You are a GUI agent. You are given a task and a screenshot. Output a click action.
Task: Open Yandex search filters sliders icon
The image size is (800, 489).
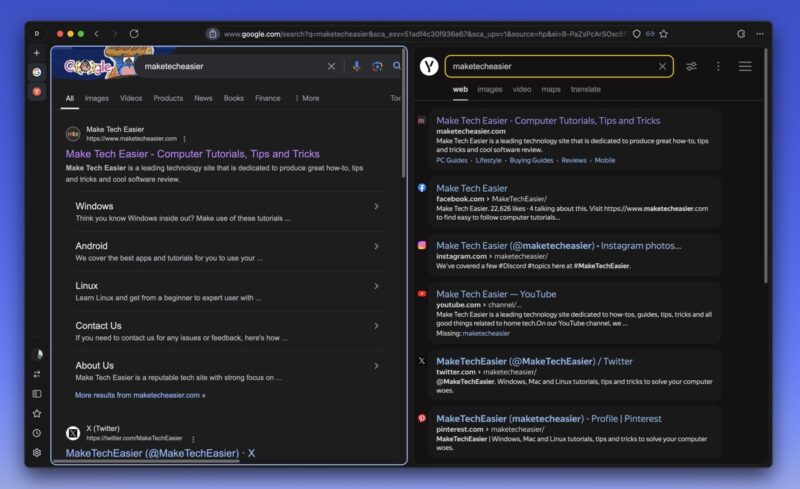tap(691, 66)
